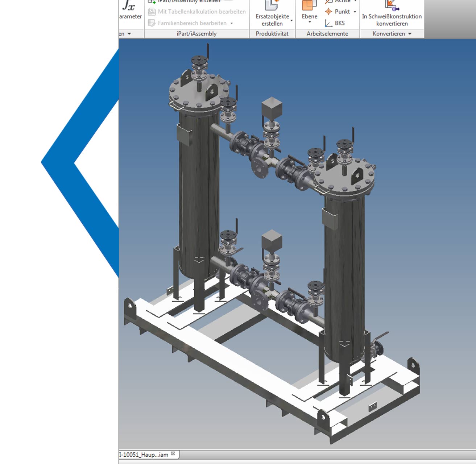Expand Familienbereich bearbeiten dropdown arrow
This screenshot has width=476, height=464.
click(x=232, y=23)
